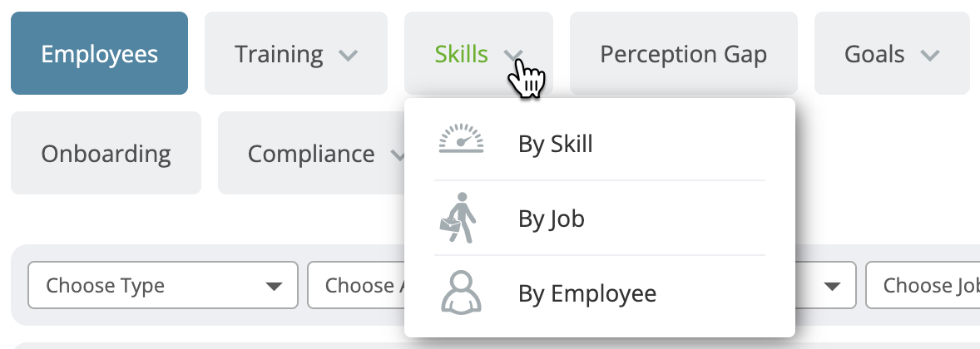Viewport: 980px width, 349px height.
Task: Expand the Compliance dropdown chevron
Action: click(398, 155)
